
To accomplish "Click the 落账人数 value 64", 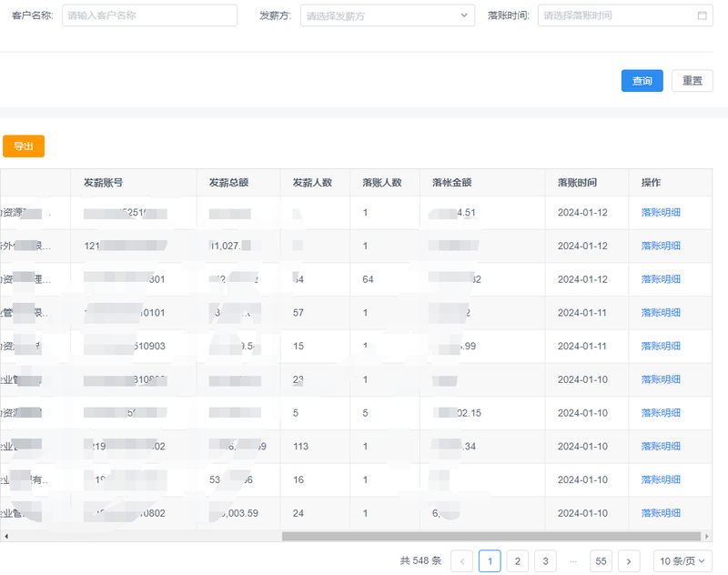I will pyautogui.click(x=368, y=279).
